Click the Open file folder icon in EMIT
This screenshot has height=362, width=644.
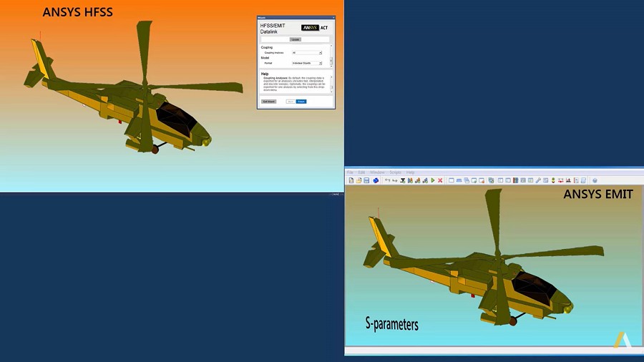[358, 180]
